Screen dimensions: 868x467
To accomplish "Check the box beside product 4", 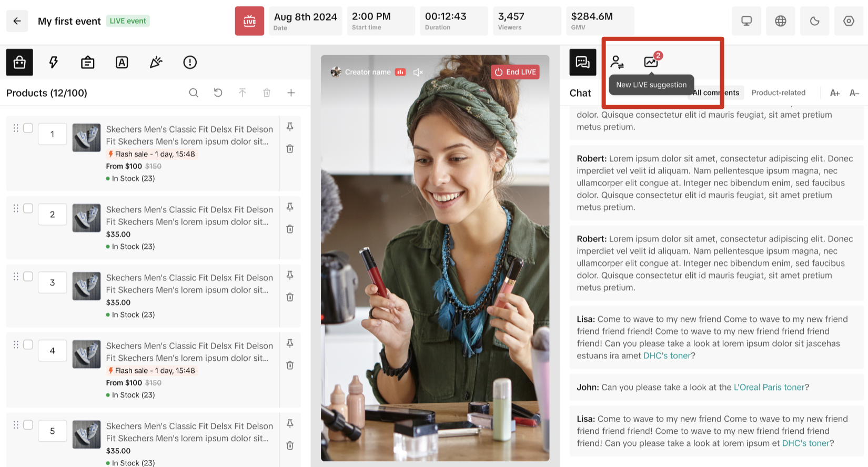I will pyautogui.click(x=28, y=344).
